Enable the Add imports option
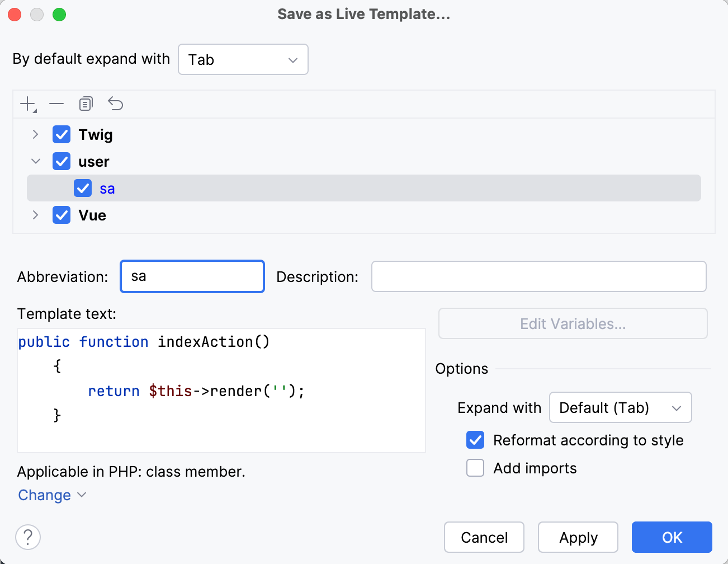Image resolution: width=728 pixels, height=564 pixels. click(x=475, y=468)
